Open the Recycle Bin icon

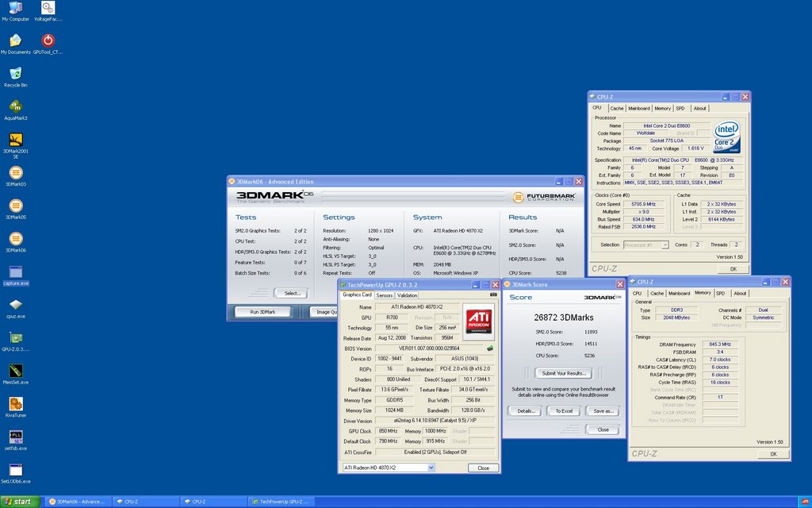(16, 77)
